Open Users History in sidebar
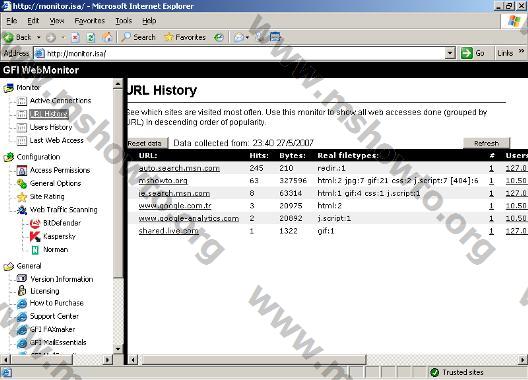This screenshot has height=380, width=528. pos(51,127)
